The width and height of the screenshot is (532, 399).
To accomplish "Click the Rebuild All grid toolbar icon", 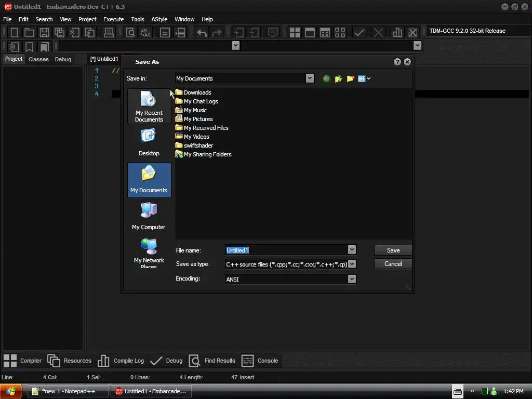I will coord(340,33).
